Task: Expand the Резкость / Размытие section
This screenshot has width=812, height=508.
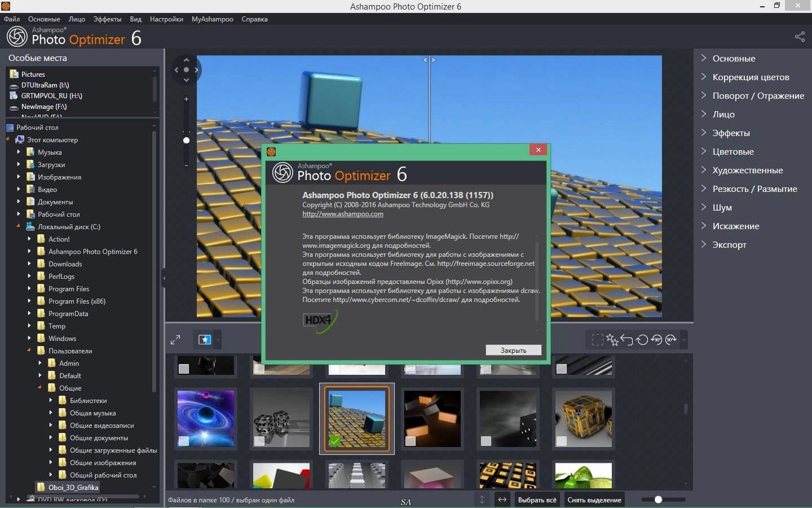Action: (704, 189)
